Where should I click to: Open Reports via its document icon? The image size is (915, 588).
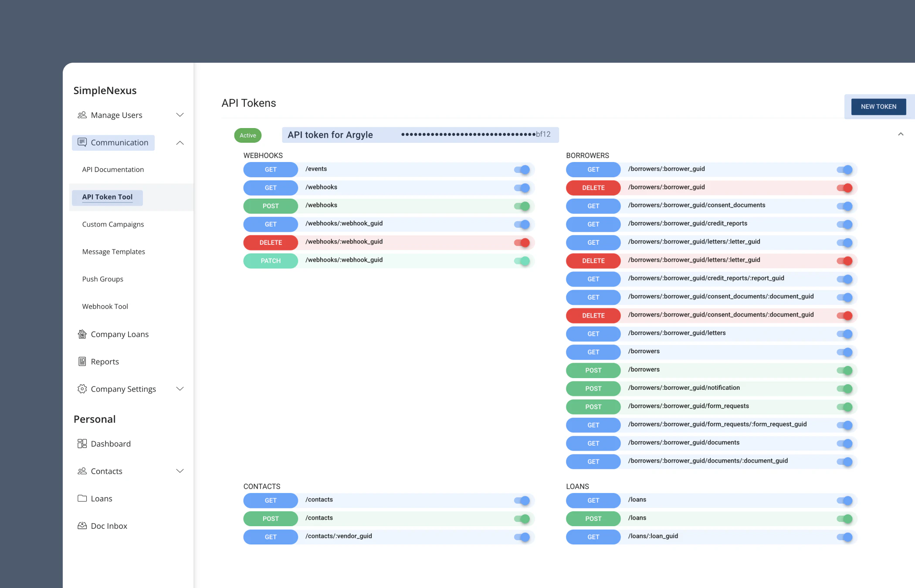82,362
